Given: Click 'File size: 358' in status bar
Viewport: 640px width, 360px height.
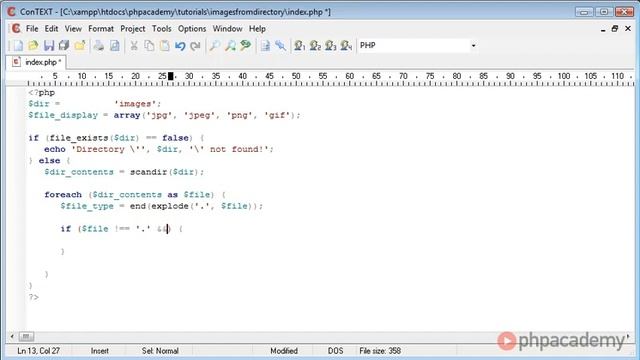Looking at the screenshot, I should tap(380, 351).
